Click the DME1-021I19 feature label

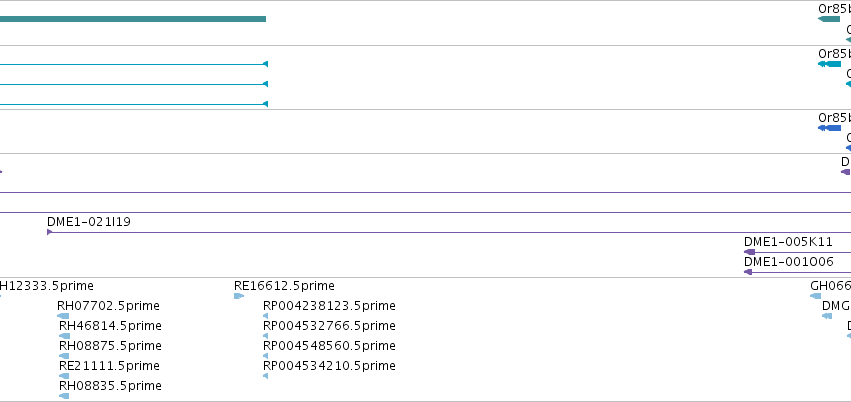pos(88,222)
